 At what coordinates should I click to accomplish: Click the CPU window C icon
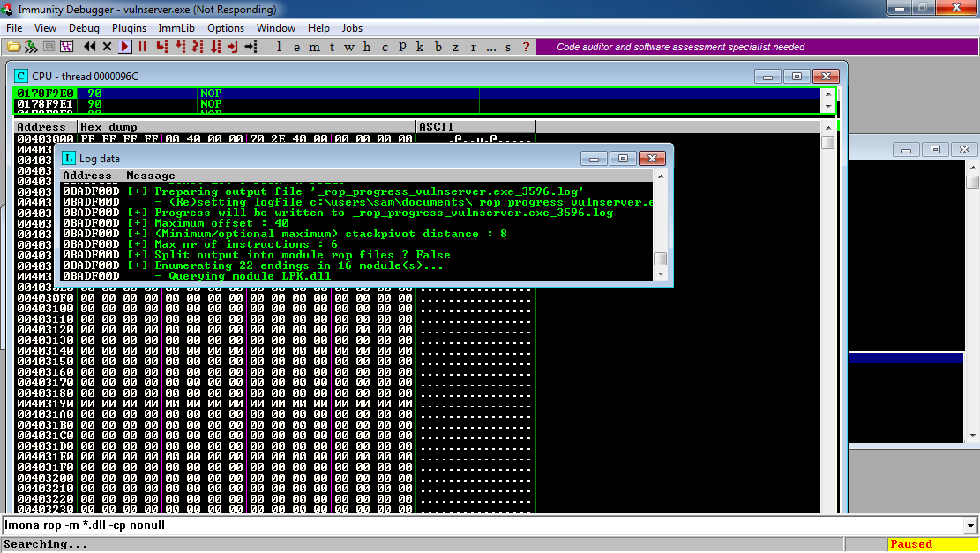[x=20, y=76]
